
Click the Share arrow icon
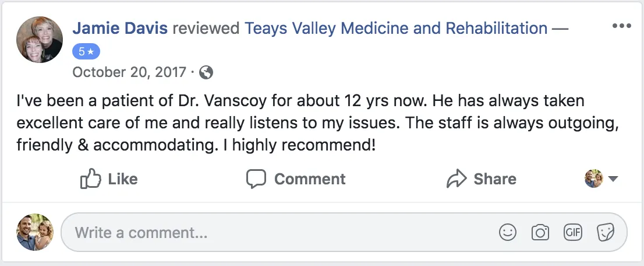pyautogui.click(x=457, y=178)
